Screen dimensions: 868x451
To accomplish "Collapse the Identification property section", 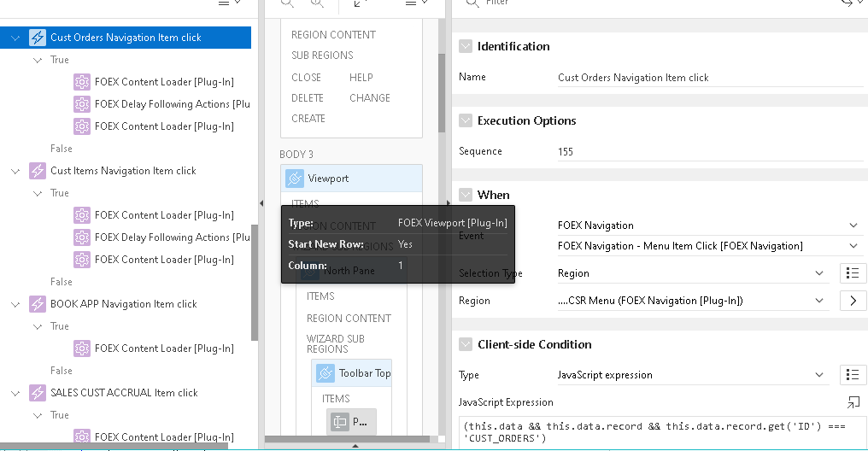I will (466, 46).
